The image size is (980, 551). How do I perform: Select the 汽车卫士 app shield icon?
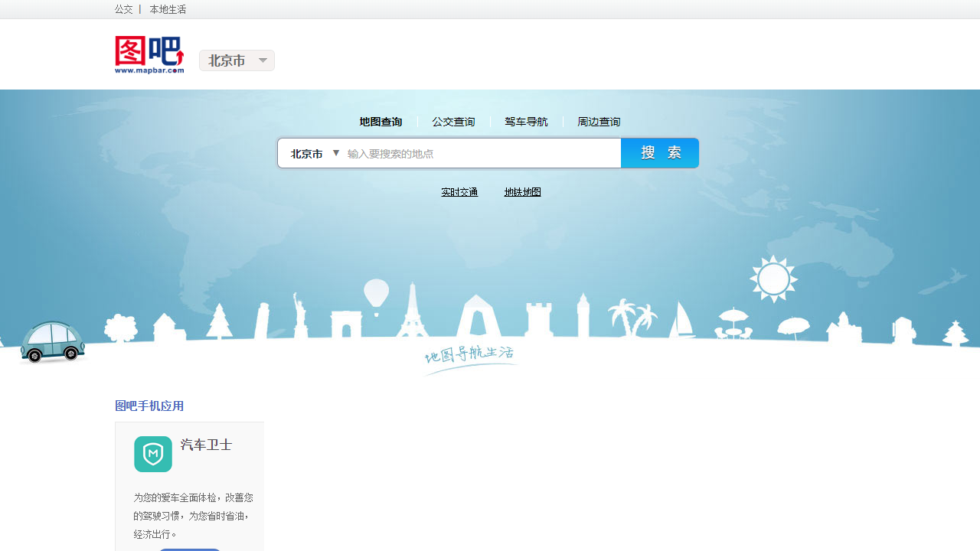152,454
